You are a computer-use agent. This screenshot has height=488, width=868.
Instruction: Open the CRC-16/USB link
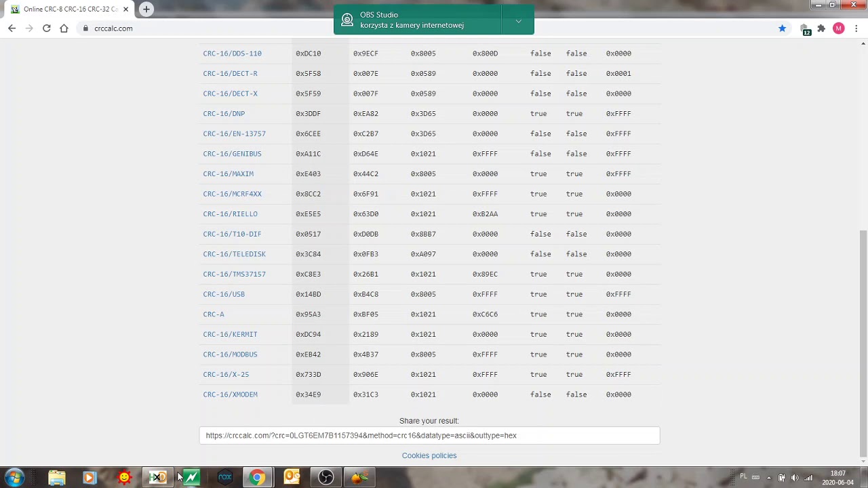tap(224, 294)
